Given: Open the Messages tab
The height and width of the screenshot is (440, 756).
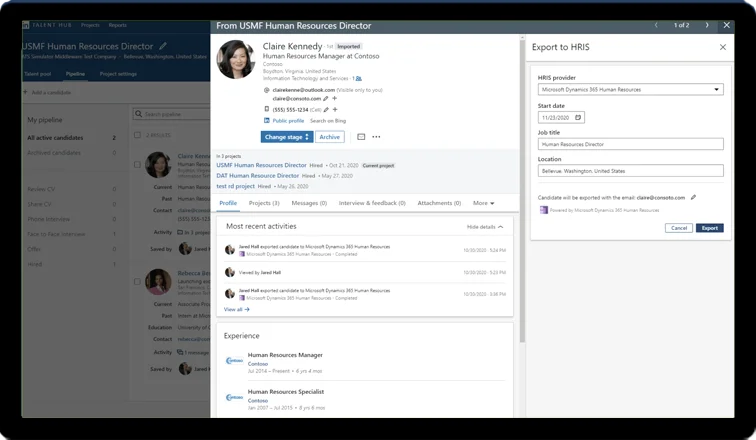Looking at the screenshot, I should point(307,203).
